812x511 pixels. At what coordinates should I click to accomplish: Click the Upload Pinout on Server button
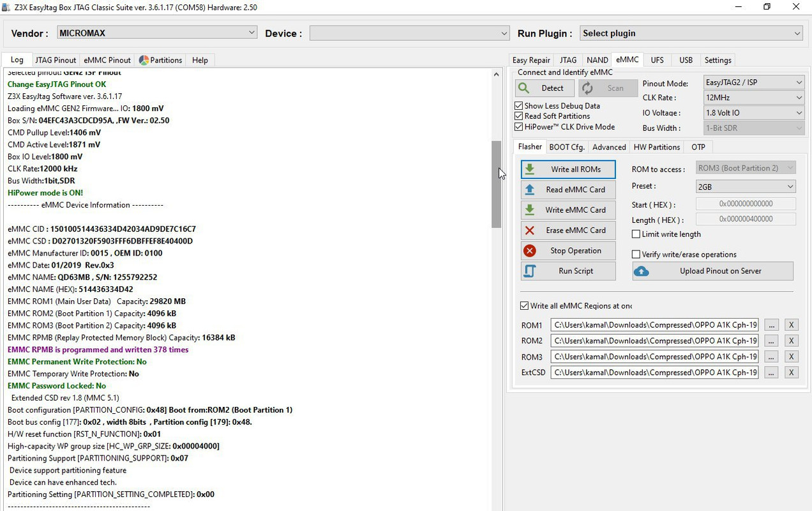(x=713, y=271)
